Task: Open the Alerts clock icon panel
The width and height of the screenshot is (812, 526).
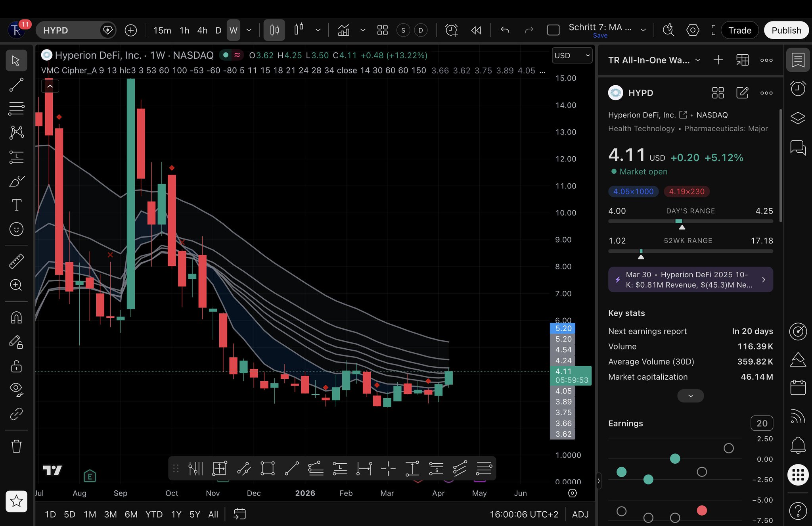Action: 798,88
